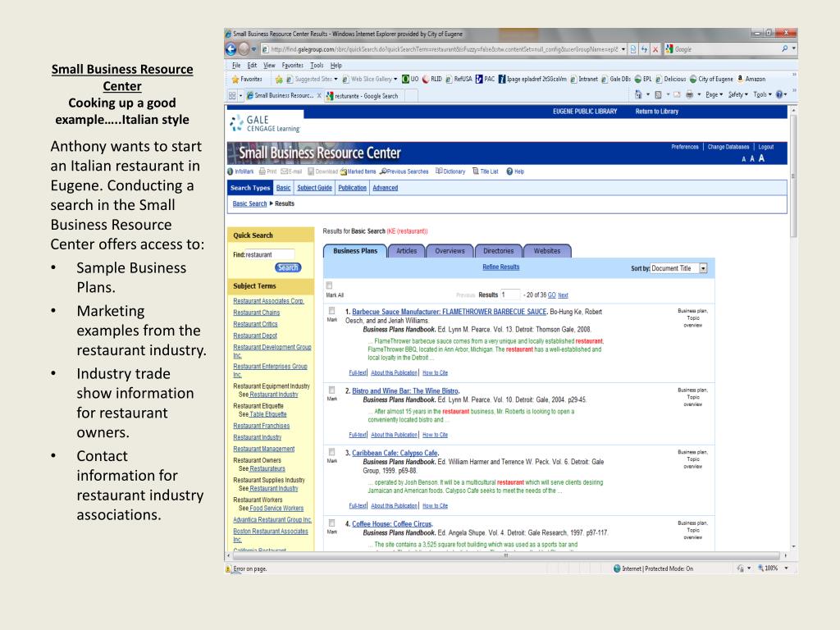The image size is (840, 630).
Task: Click the printer icon in the command bar
Action: (689, 95)
